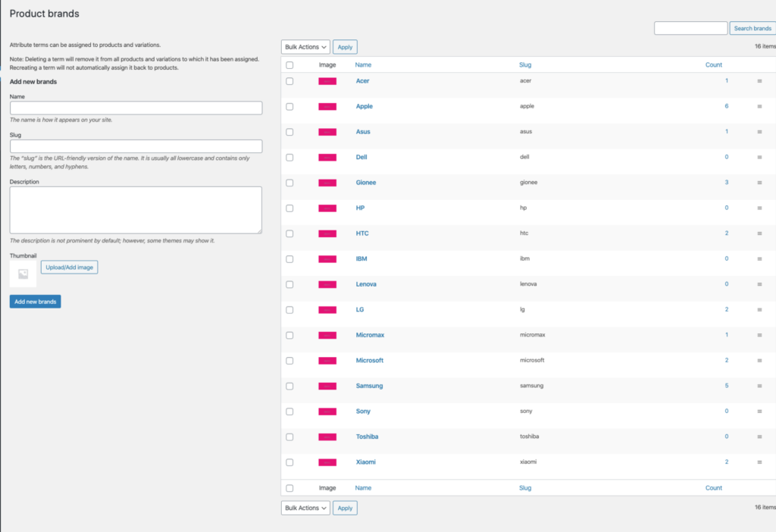776x532 pixels.
Task: Check the HP row checkbox
Action: pyautogui.click(x=289, y=208)
